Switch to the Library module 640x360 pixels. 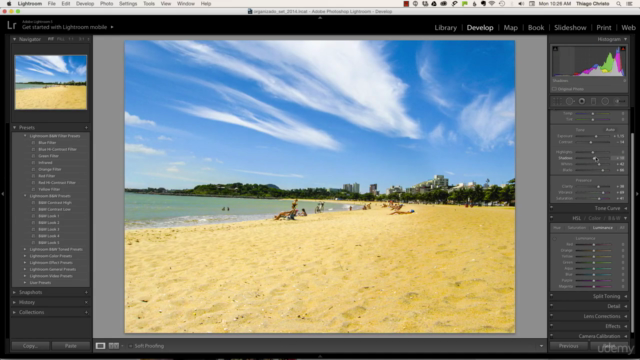point(445,28)
